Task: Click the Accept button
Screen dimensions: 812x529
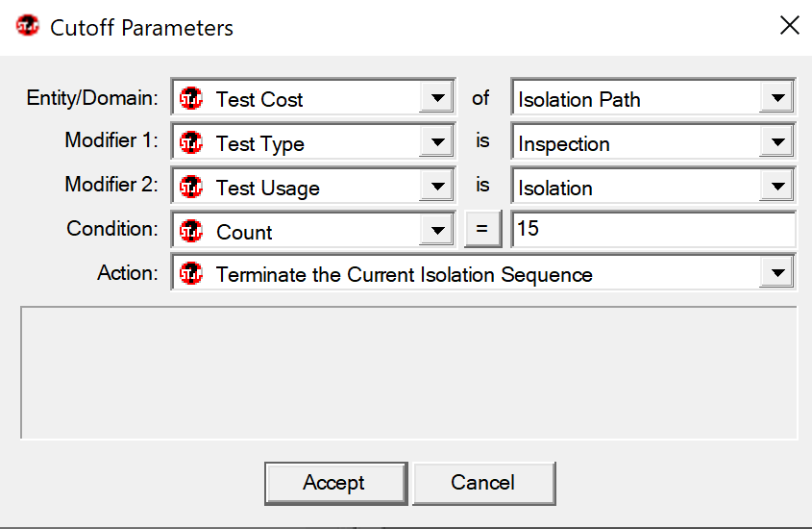Action: [x=335, y=483]
